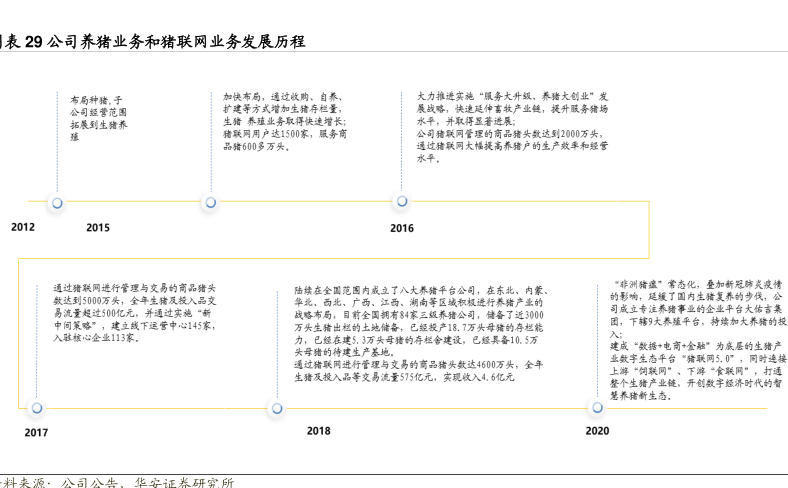Image resolution: width=788 pixels, height=488 pixels.
Task: Select the timeline marker under the 大力推进实施 paragraph
Action: [402, 202]
